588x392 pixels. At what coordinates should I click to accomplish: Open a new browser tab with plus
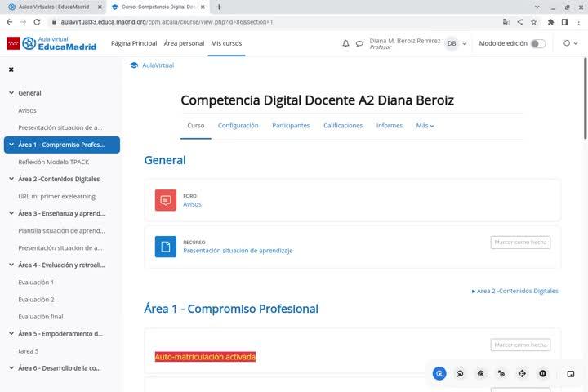tap(219, 7)
